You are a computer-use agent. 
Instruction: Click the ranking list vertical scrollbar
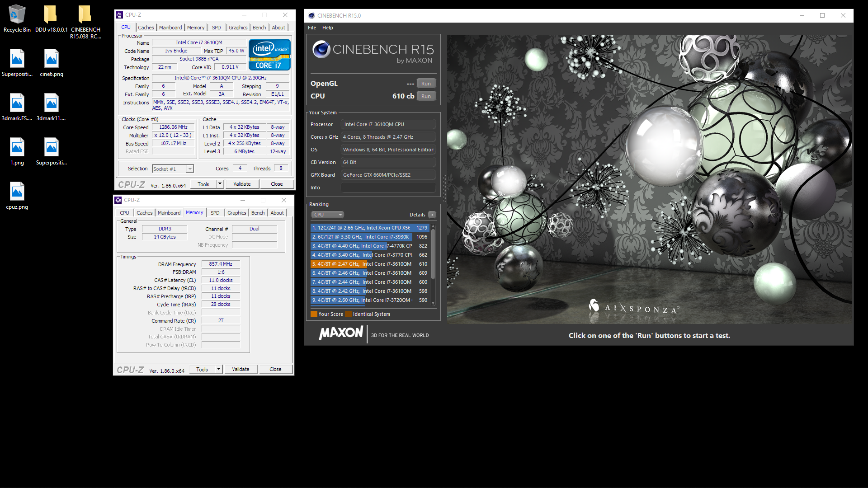[x=433, y=253]
